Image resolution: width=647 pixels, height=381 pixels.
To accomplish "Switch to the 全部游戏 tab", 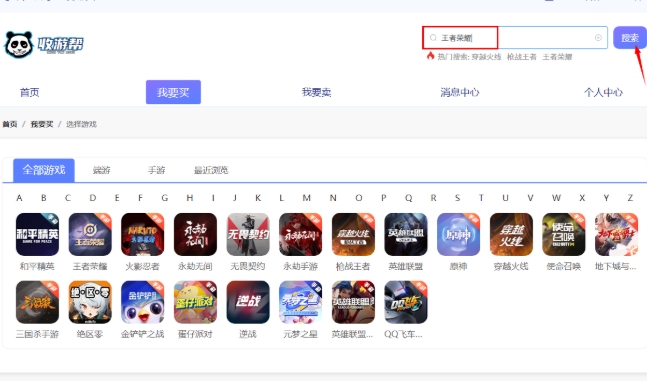I will point(44,170).
